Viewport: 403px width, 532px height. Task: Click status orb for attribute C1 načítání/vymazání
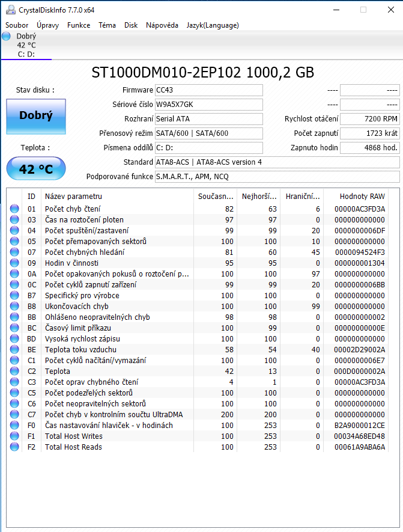point(14,360)
